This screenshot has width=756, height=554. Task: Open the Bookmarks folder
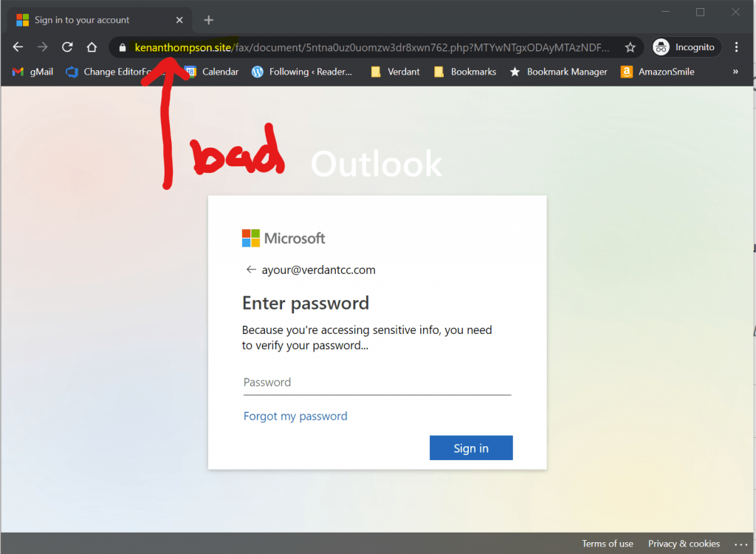pos(465,72)
